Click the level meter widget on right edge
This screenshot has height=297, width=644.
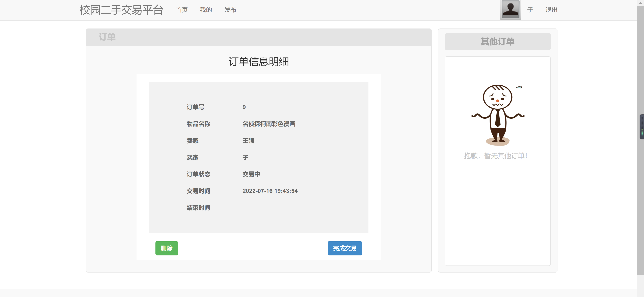point(642,127)
